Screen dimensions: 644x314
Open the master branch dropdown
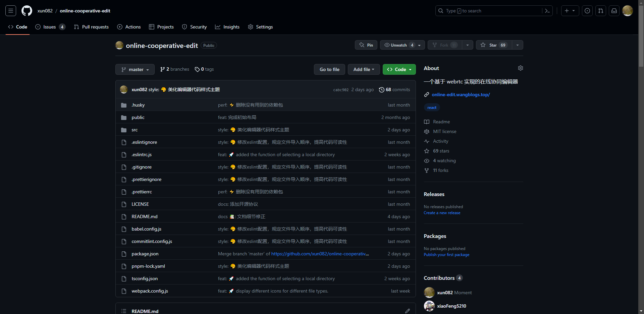(x=135, y=69)
